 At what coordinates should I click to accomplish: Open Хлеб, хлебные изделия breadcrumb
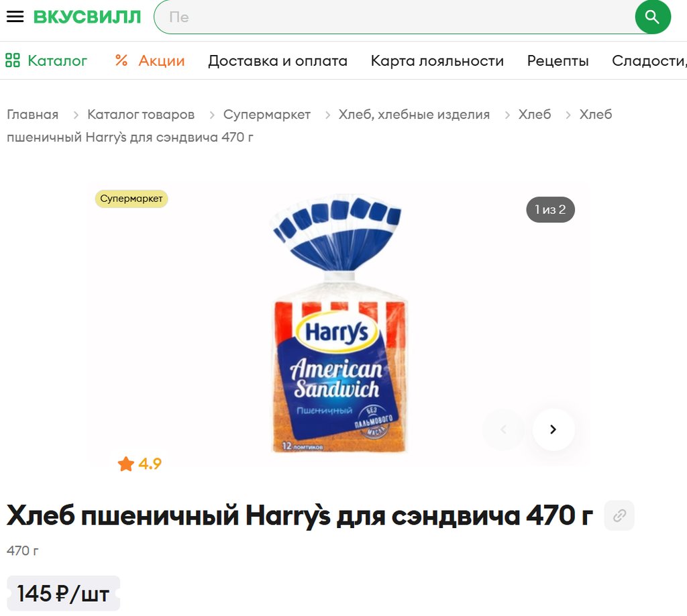pyautogui.click(x=413, y=114)
